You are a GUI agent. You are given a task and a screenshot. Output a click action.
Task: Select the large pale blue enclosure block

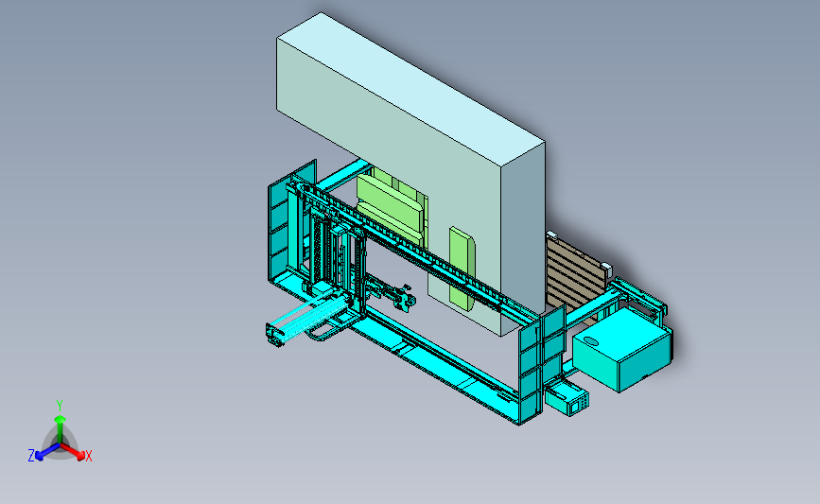click(x=410, y=172)
